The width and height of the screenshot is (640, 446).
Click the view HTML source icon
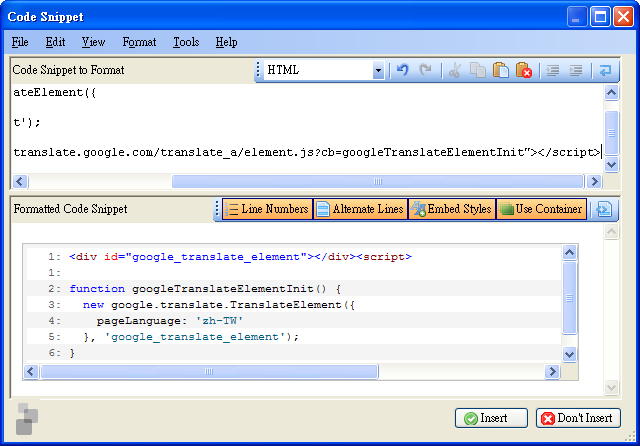tap(604, 209)
